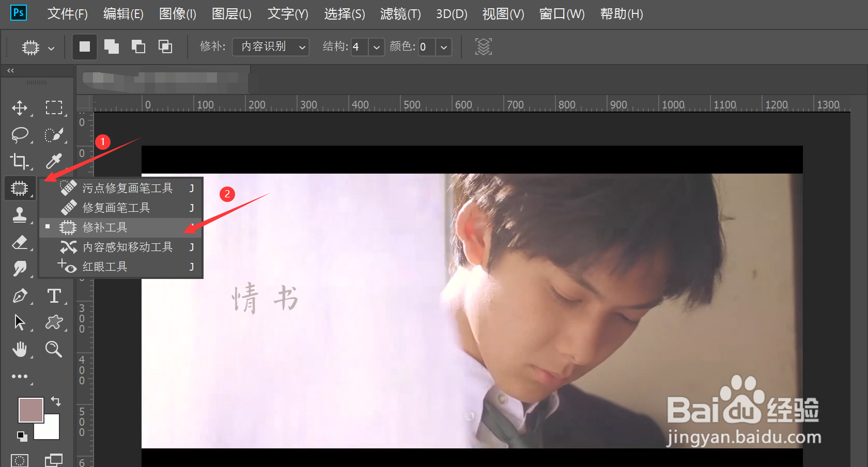Open the 视图(V) menu

503,14
